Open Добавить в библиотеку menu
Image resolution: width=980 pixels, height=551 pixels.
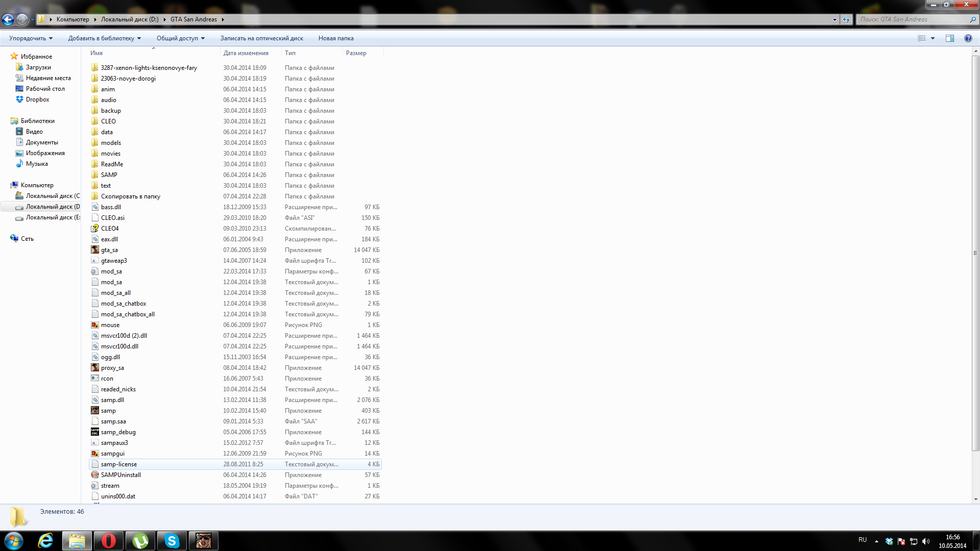click(104, 38)
